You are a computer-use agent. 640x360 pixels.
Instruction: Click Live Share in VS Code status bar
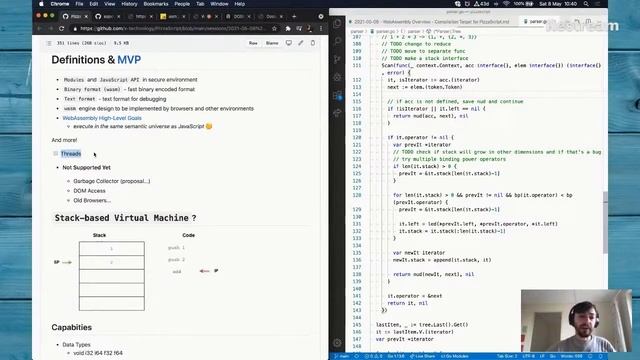(422, 356)
